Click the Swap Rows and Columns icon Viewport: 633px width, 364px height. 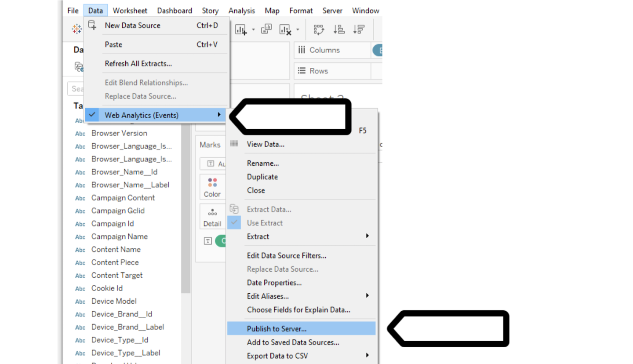319,29
